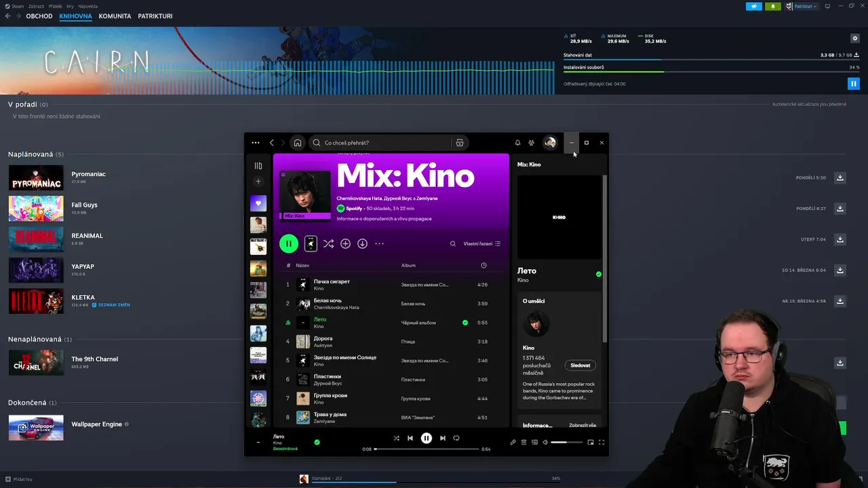868x488 pixels.
Task: Click download icon for YAPYAP
Action: (x=840, y=270)
